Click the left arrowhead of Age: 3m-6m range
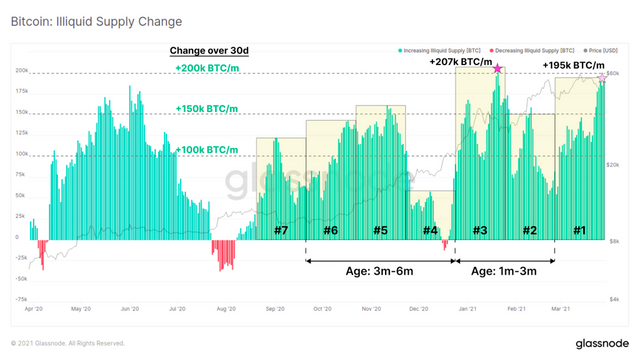640x361 pixels. pyautogui.click(x=309, y=261)
